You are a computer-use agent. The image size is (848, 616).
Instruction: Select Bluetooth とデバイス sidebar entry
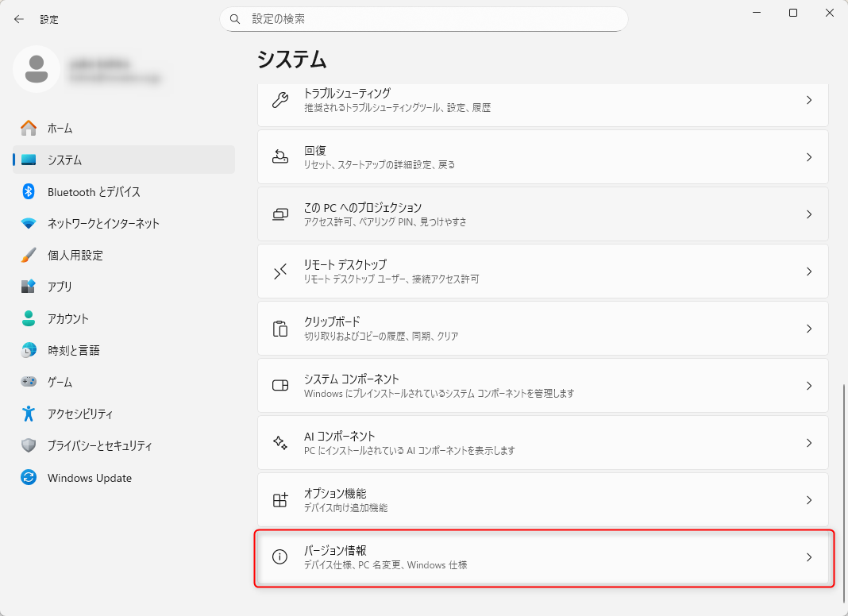(x=124, y=192)
